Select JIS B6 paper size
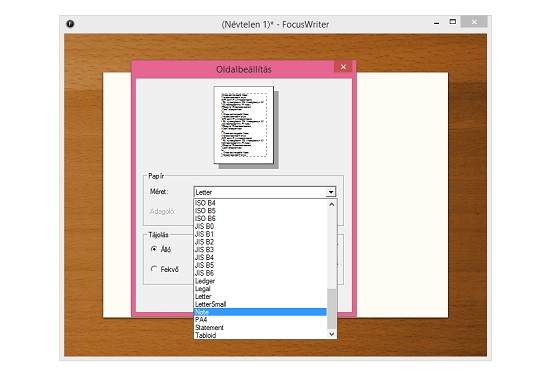The width and height of the screenshot is (550, 378). coord(260,273)
